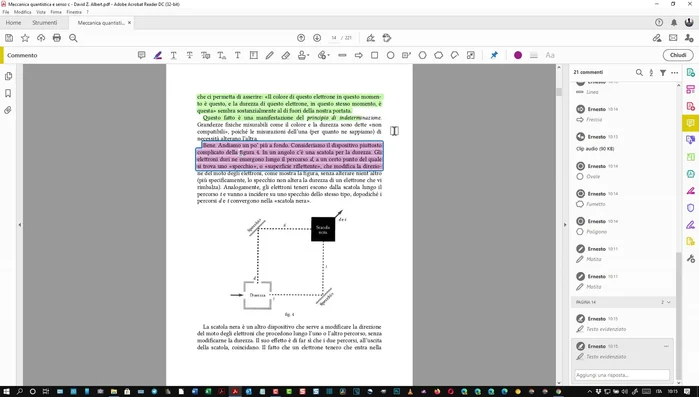Switch to the Strumenti tab
The height and width of the screenshot is (397, 699).
click(x=45, y=23)
